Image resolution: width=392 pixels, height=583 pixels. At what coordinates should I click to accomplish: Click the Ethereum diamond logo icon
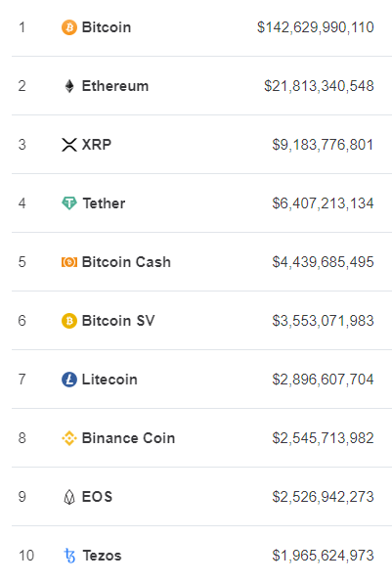tap(69, 86)
